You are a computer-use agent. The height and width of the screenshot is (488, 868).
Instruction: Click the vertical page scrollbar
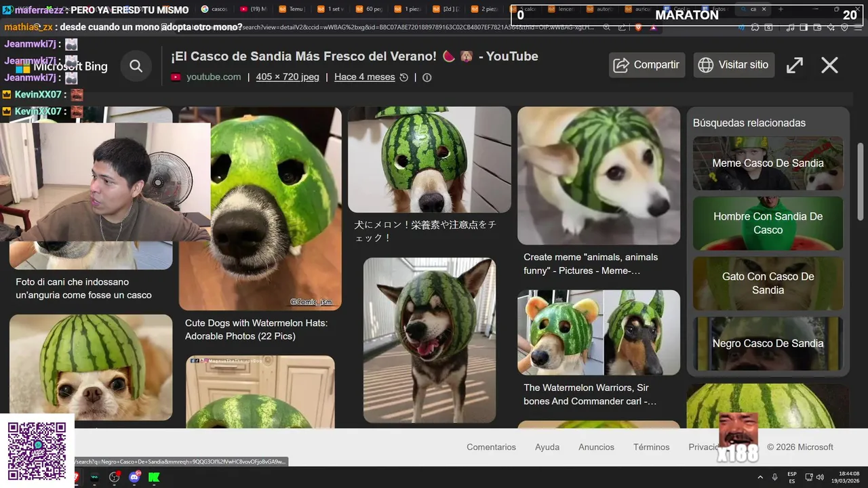click(861, 182)
